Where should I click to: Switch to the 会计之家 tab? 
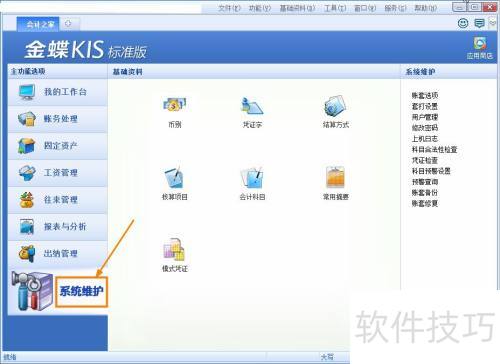pyautogui.click(x=38, y=24)
